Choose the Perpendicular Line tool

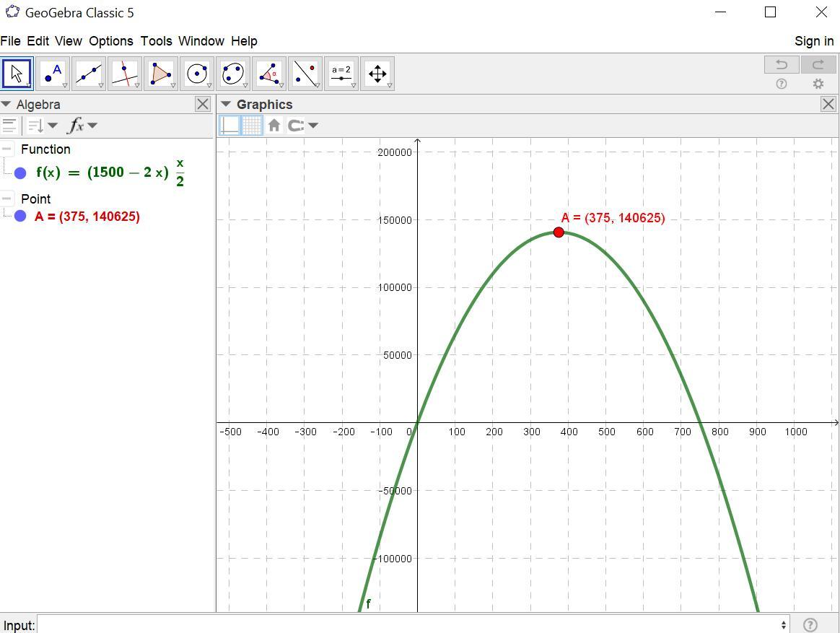[x=125, y=74]
